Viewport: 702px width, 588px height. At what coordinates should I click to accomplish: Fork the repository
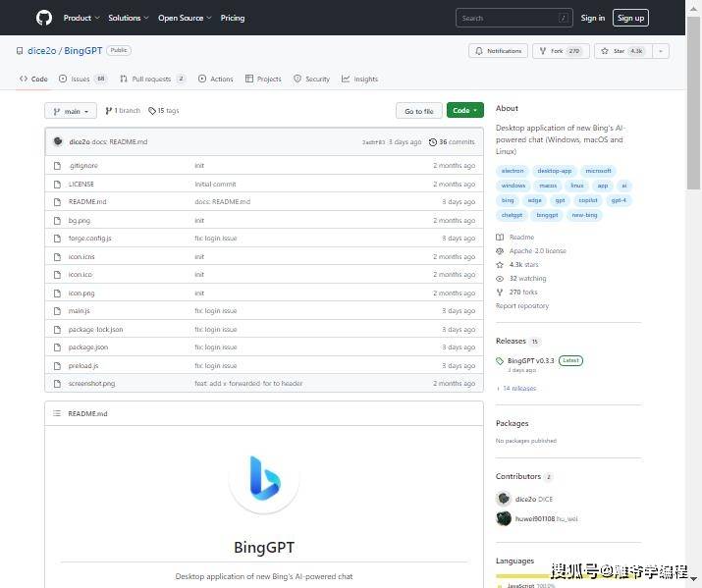[561, 51]
